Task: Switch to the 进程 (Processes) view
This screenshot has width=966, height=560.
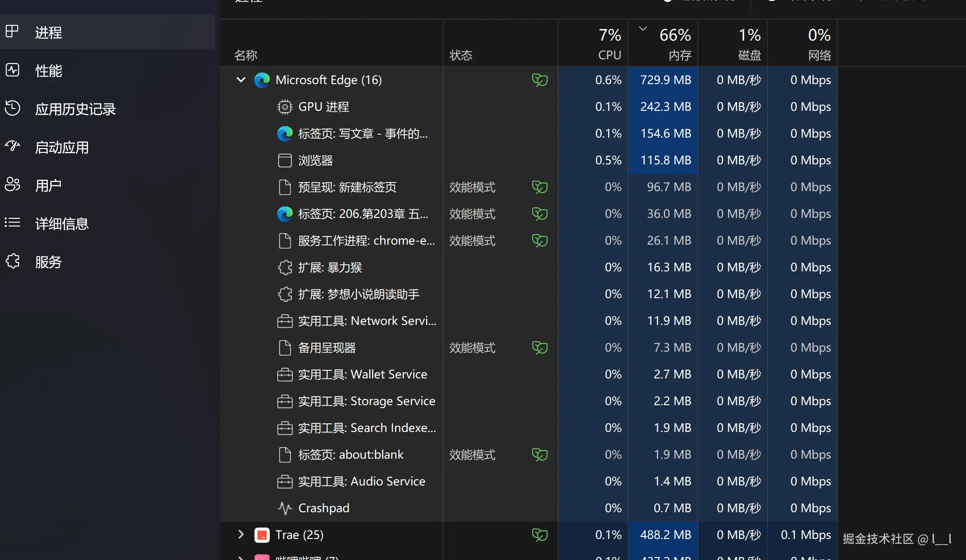Action: (x=49, y=32)
